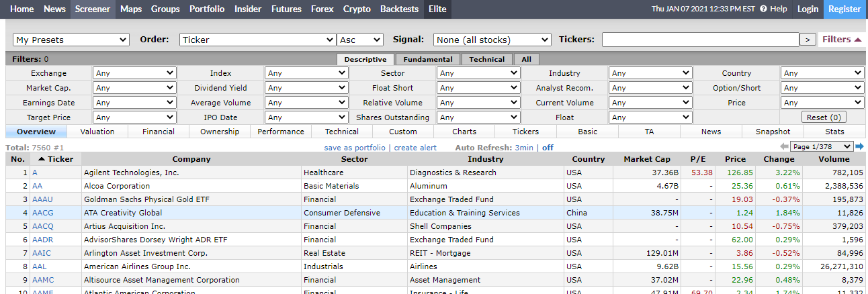Switch to the Charts view tab
The image size is (868, 294).
pos(464,132)
